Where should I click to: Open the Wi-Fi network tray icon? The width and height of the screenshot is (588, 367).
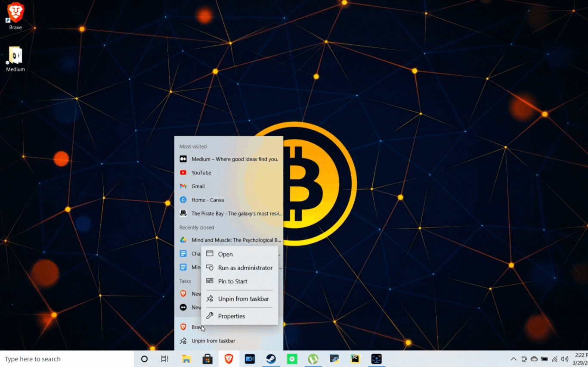(x=555, y=359)
